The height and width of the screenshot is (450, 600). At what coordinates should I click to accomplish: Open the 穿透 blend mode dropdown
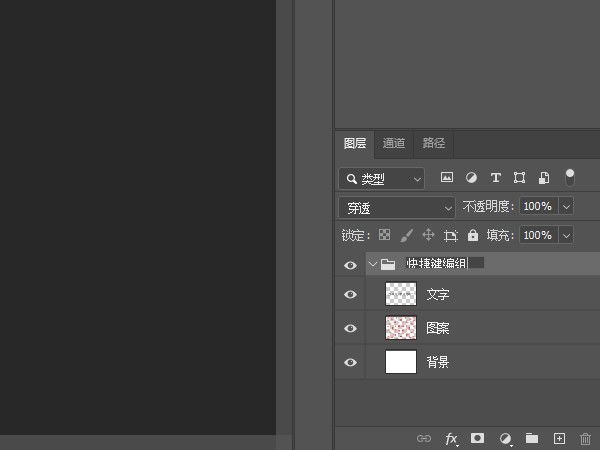click(x=397, y=208)
